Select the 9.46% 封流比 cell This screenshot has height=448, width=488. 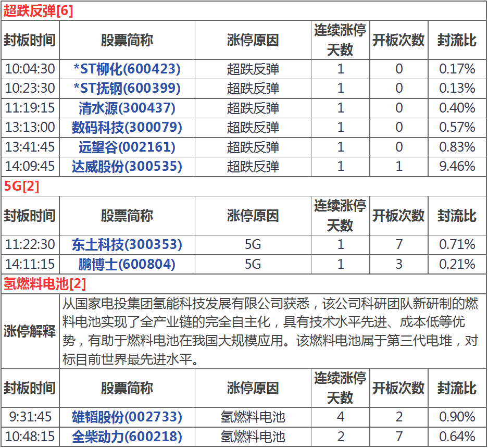(457, 166)
